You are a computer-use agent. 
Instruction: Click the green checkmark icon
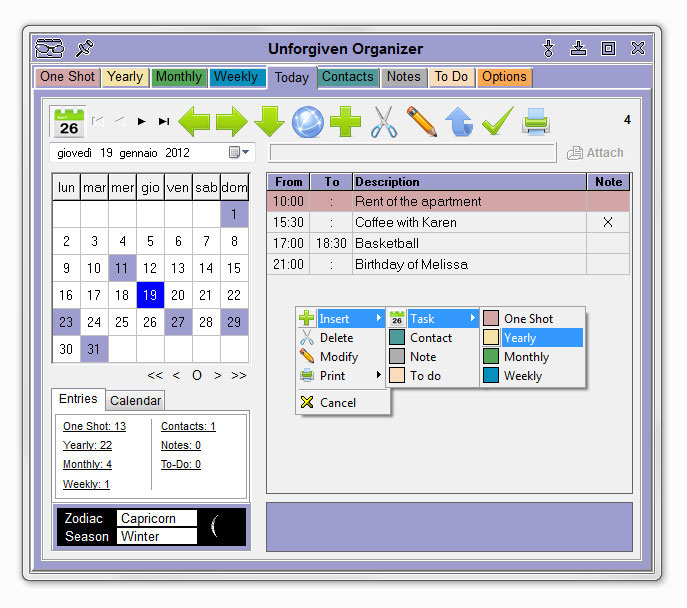497,122
